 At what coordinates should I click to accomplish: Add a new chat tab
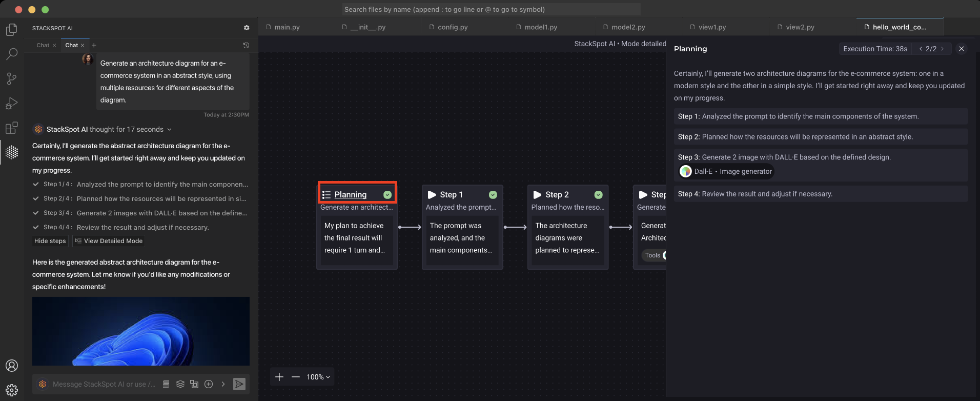pyautogui.click(x=94, y=45)
